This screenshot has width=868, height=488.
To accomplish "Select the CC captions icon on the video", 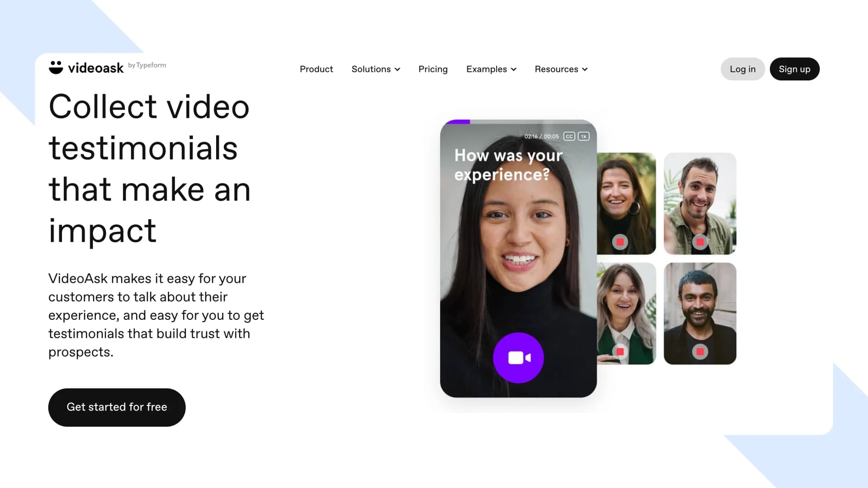I will (569, 136).
